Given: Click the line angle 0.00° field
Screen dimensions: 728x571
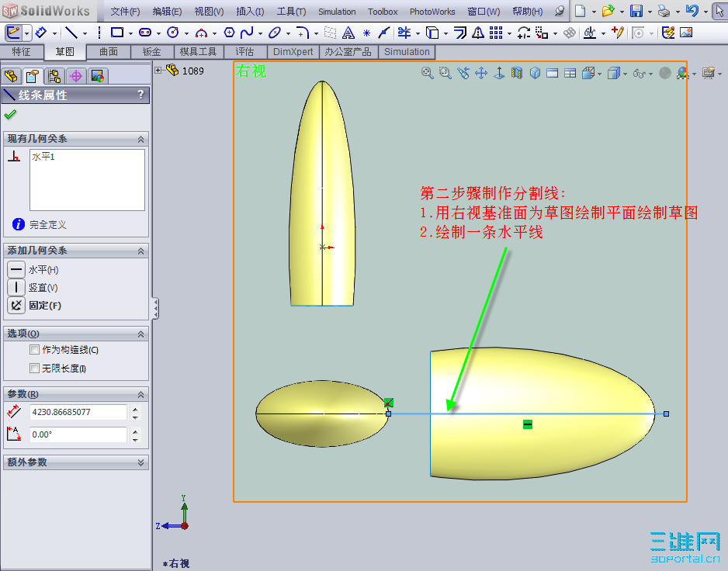Looking at the screenshot, I should click(78, 434).
